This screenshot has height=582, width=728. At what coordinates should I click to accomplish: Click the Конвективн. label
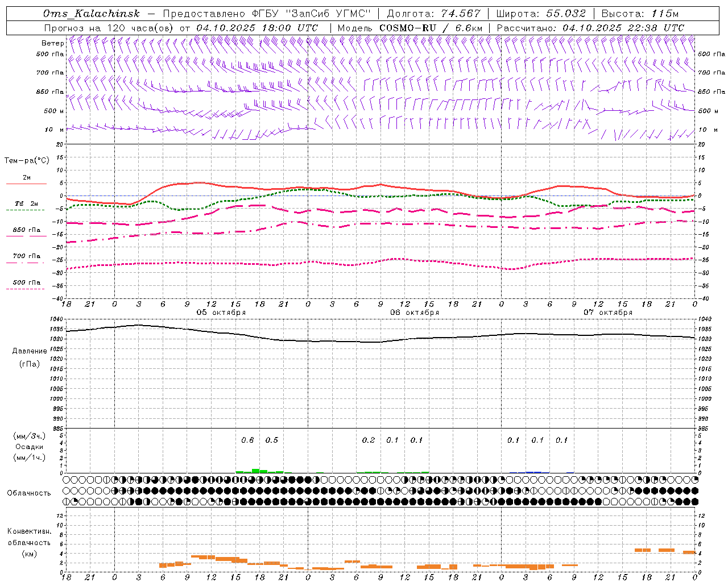pos(29,531)
